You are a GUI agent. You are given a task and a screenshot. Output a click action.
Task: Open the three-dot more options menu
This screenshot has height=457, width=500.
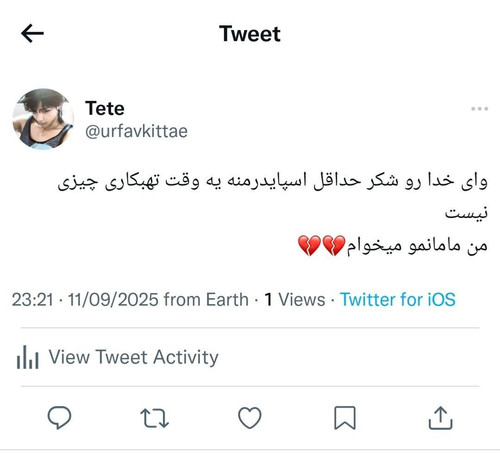pyautogui.click(x=479, y=109)
